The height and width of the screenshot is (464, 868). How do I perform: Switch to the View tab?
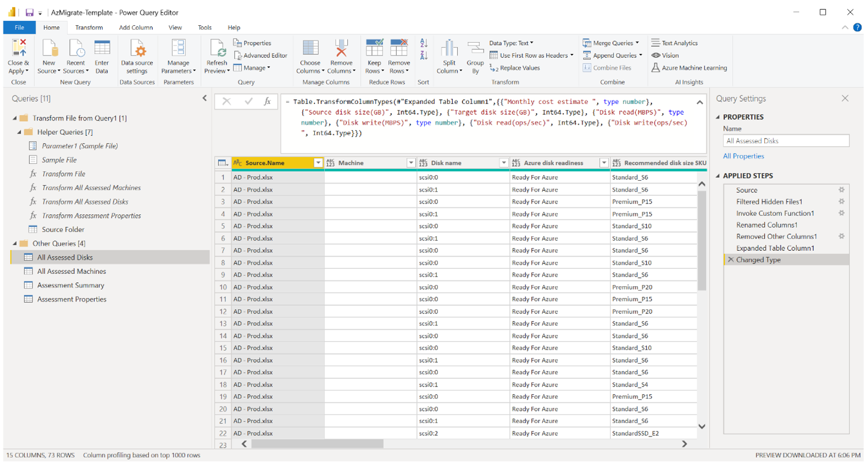coord(175,27)
